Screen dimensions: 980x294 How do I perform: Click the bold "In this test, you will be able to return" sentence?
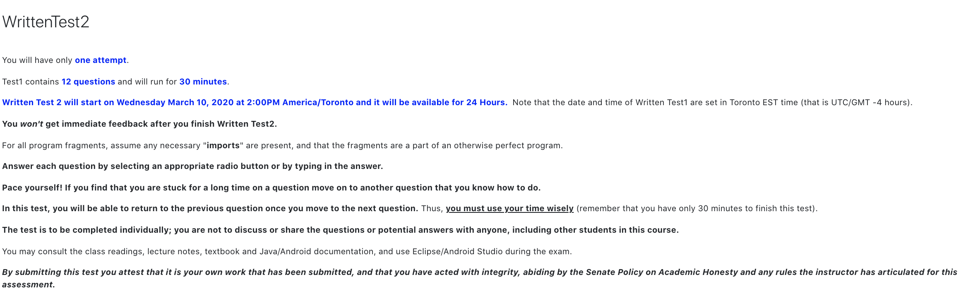tap(210, 208)
